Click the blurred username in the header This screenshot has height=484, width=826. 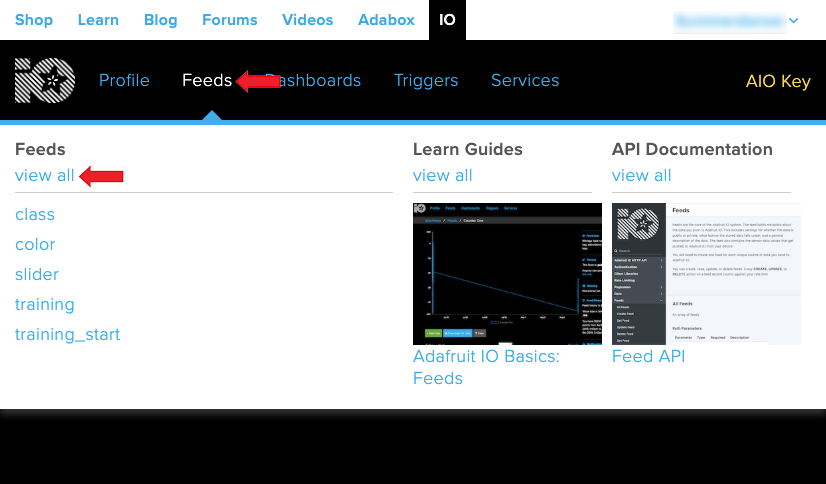(x=730, y=21)
